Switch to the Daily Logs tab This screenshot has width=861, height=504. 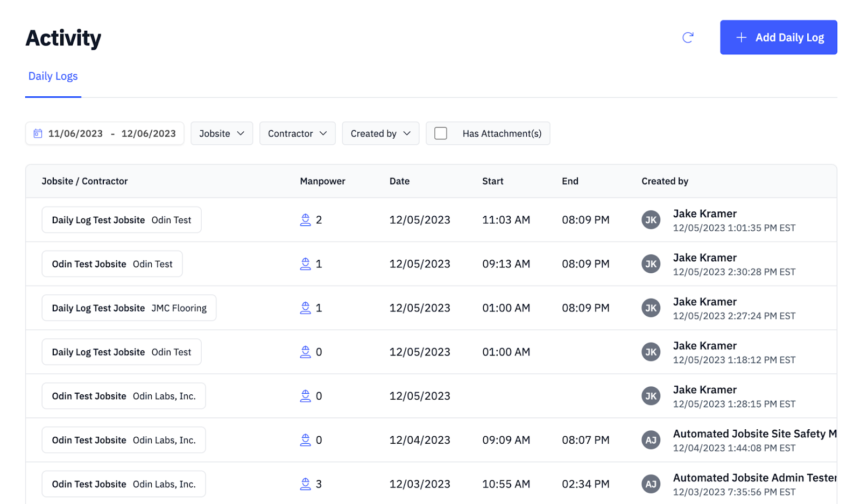pos(53,76)
